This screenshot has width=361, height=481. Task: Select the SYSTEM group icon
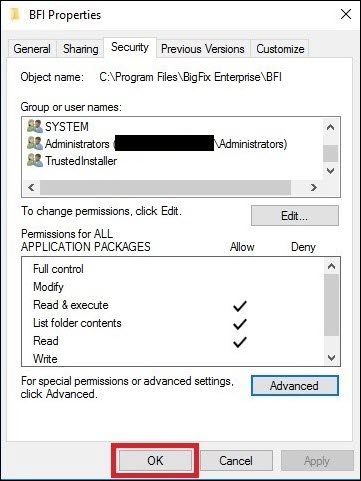tap(35, 127)
